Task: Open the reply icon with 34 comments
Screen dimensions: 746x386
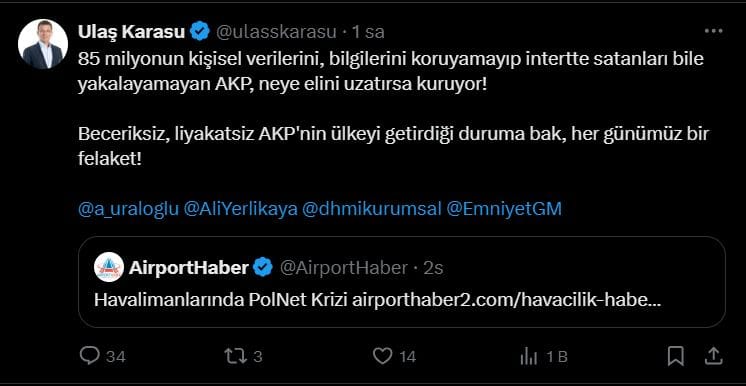Action: (x=89, y=356)
